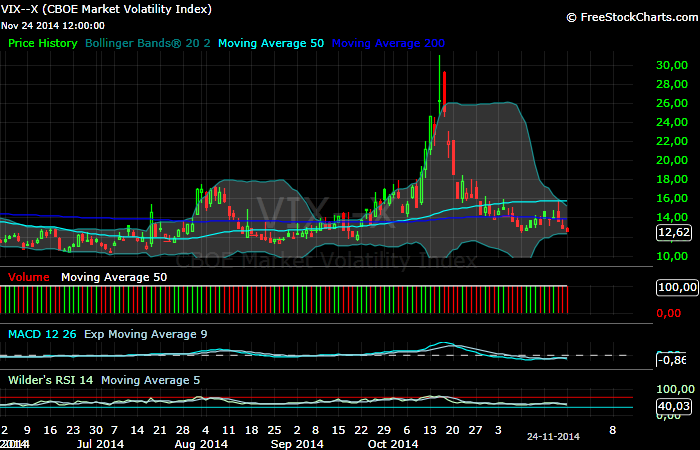Image resolution: width=700 pixels, height=450 pixels.
Task: Click the red 0,00 volume axis label
Action: click(669, 313)
